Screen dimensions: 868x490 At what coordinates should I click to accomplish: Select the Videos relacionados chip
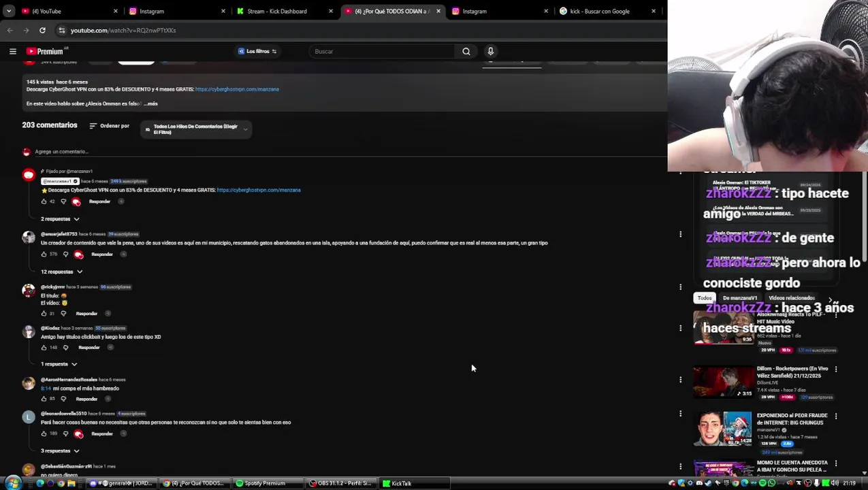(x=792, y=298)
